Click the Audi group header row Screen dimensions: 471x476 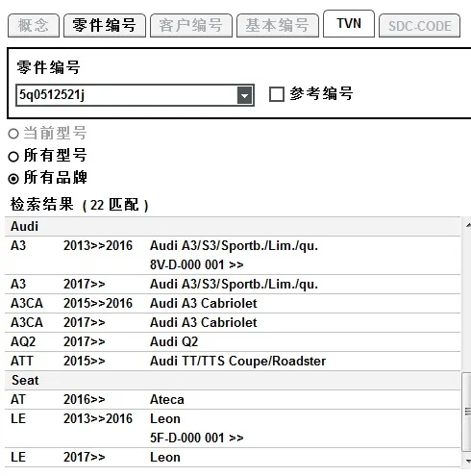click(x=233, y=227)
